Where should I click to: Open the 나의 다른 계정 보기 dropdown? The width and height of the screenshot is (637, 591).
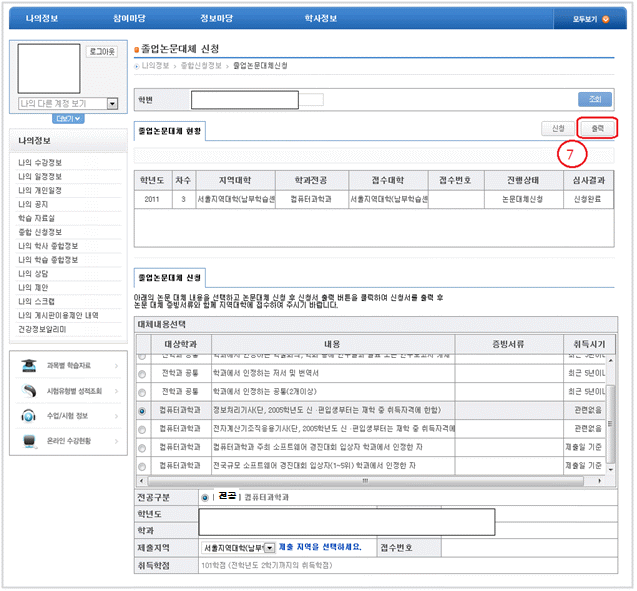tap(112, 103)
